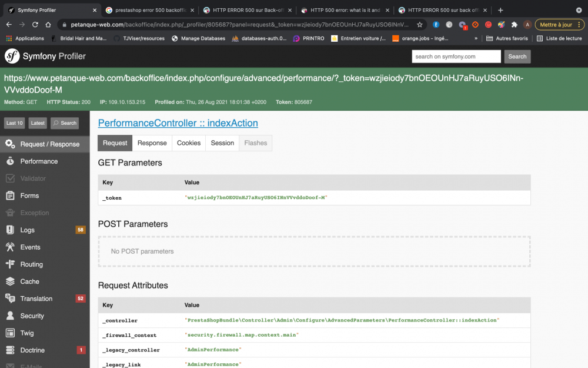Screen dimensions: 588x368
Task: Open the Performance stopwatch panel
Action: point(10,161)
